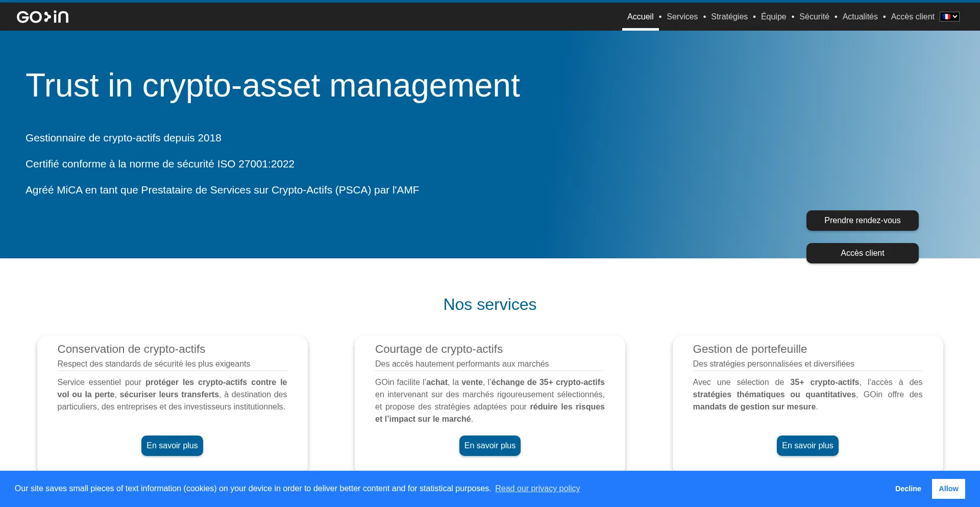Select Équipe in the navigation bar
The height and width of the screenshot is (507, 980).
[x=774, y=17]
